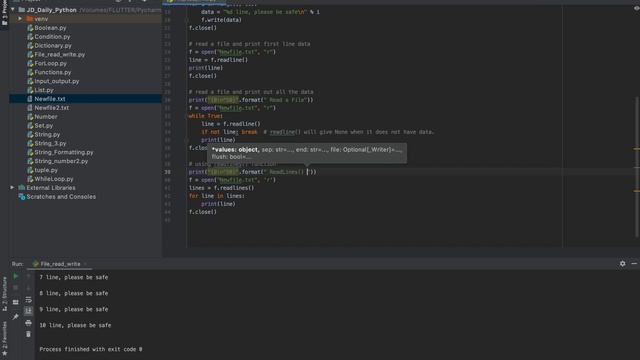The height and width of the screenshot is (360, 640).
Task: Click the up-arrow stack trace icon
Action: tap(29, 276)
